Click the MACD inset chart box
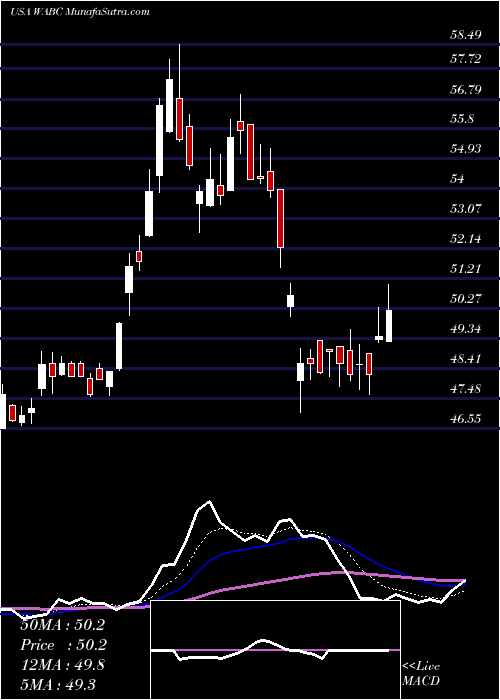500x700 pixels. click(275, 650)
